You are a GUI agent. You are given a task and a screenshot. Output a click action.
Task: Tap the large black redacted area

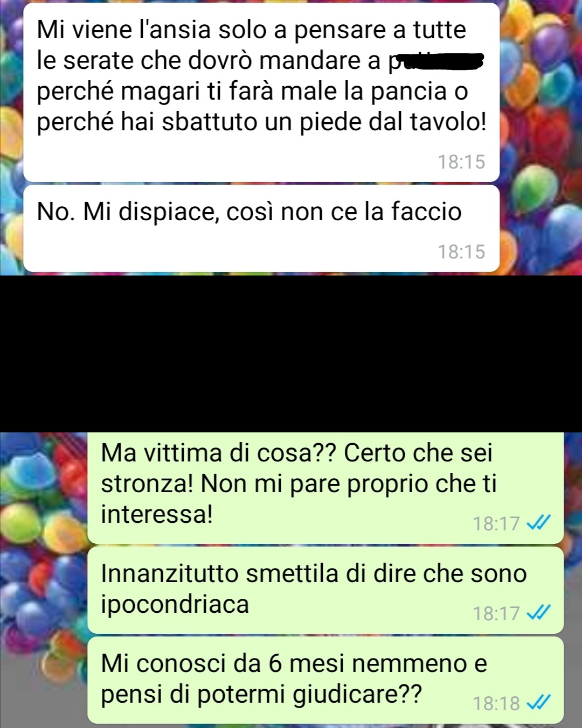(x=291, y=354)
